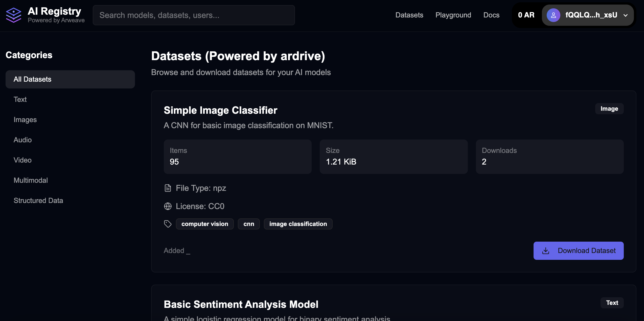This screenshot has width=644, height=321.
Task: Click the AI Registry layered logo icon
Action: tap(14, 15)
